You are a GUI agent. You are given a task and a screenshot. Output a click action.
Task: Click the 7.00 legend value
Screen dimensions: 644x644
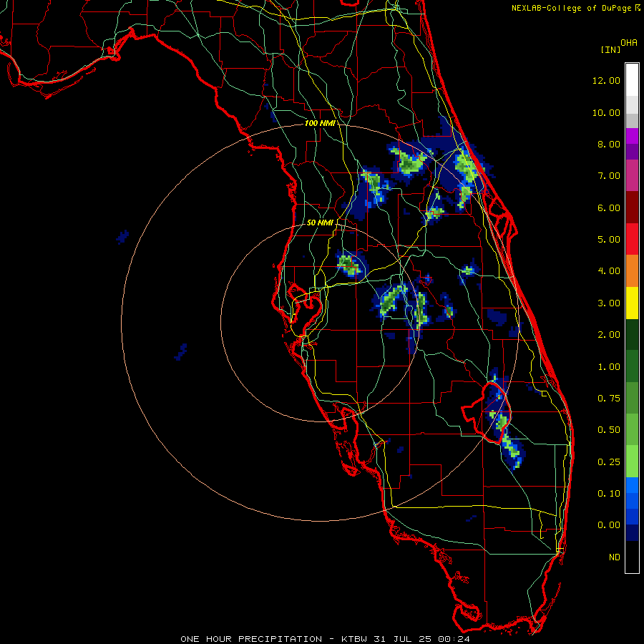pyautogui.click(x=609, y=176)
